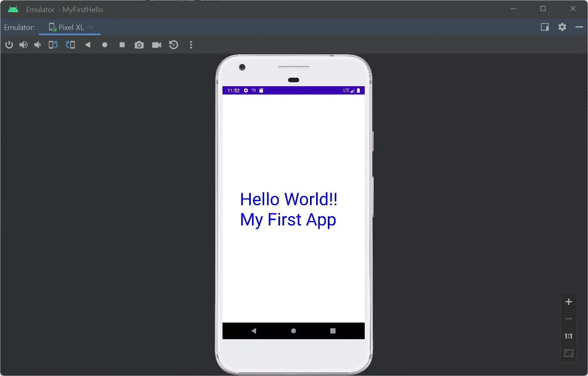Open emulator snapshots via the clock-arrow icon
The image size is (588, 376).
[173, 45]
